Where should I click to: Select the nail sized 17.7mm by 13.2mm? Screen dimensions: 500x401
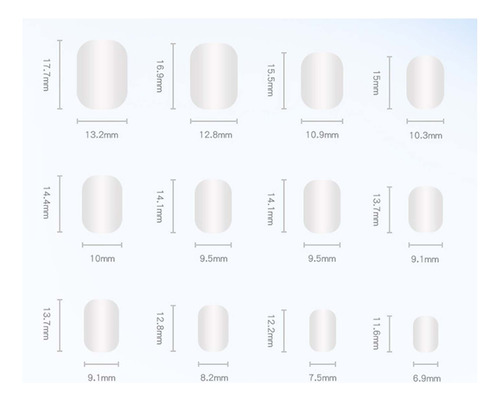(x=102, y=75)
